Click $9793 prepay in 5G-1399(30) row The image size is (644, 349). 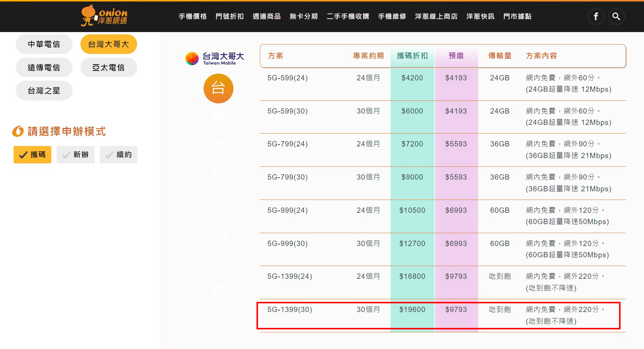(456, 309)
